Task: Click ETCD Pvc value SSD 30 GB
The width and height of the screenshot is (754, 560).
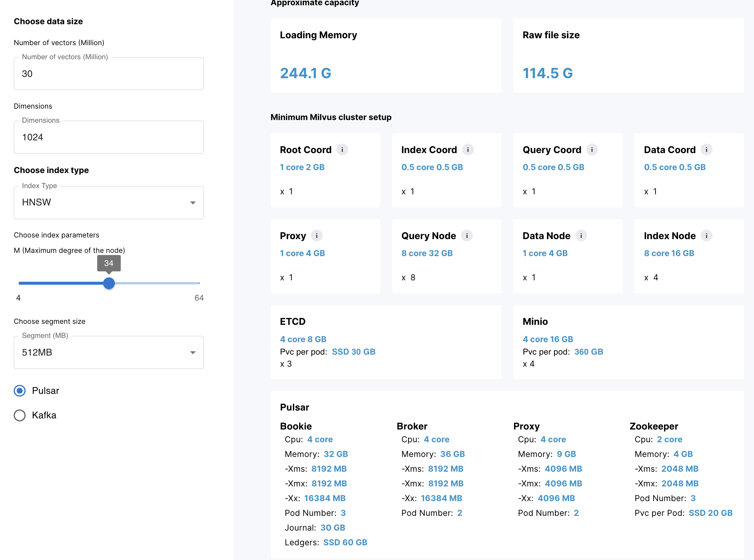Action: (x=353, y=352)
